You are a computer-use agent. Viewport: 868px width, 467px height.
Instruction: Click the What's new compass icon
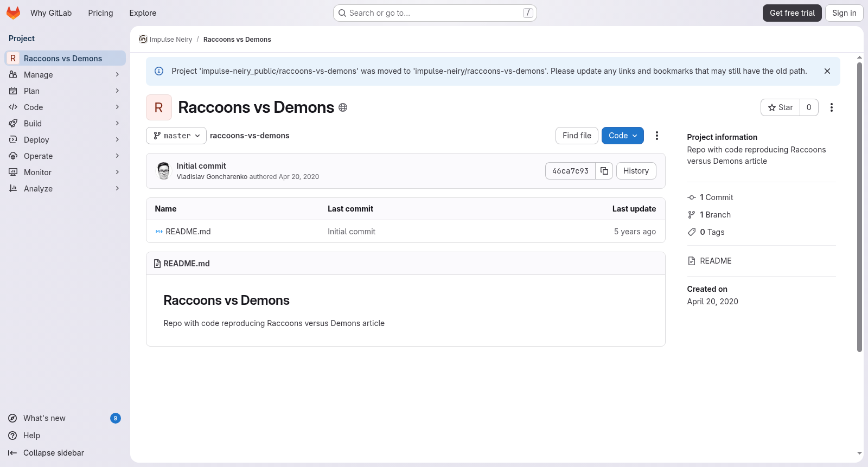12,418
